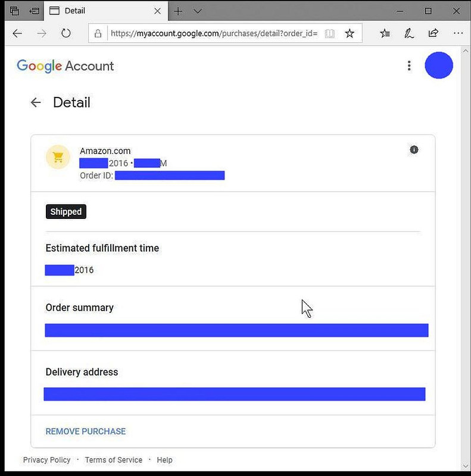Click the browser Back arrow button

[x=17, y=33]
